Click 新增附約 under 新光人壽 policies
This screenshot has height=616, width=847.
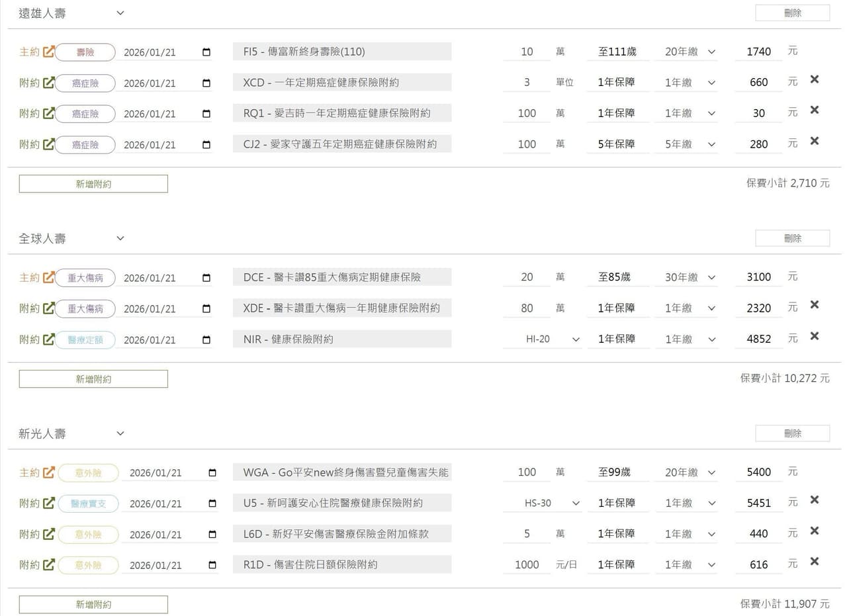pos(93,605)
